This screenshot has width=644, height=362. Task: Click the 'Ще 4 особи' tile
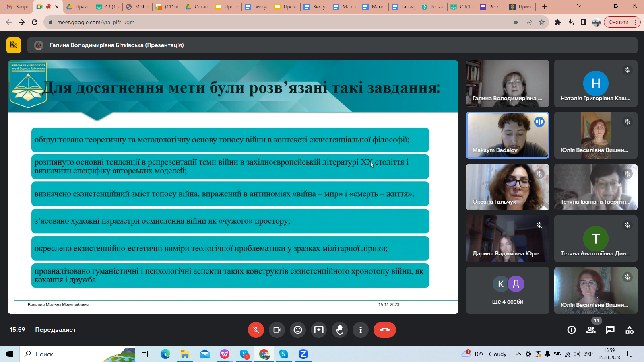click(507, 290)
